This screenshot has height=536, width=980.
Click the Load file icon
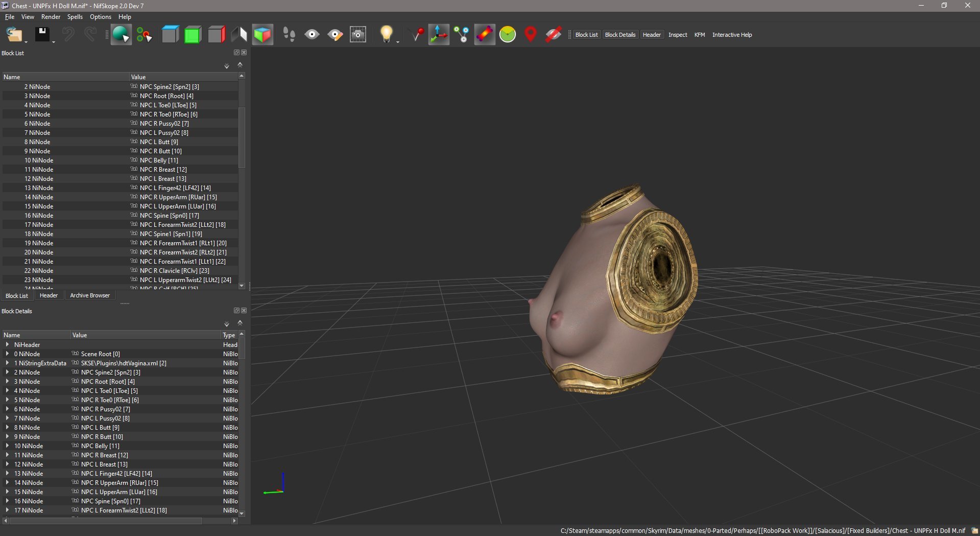click(x=14, y=35)
